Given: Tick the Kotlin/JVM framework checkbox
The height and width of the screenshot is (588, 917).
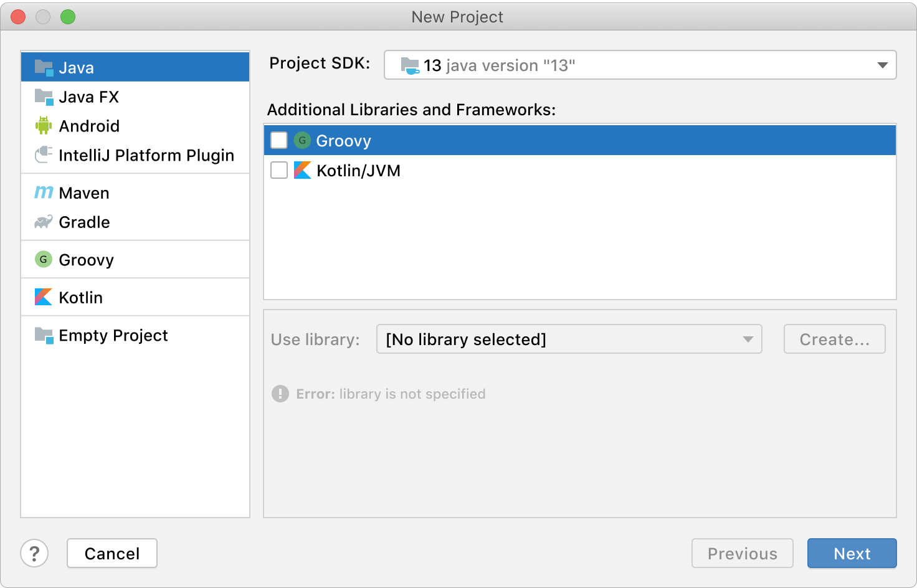Looking at the screenshot, I should click(279, 170).
